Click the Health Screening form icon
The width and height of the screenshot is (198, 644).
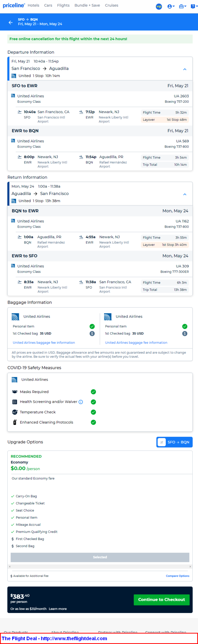click(x=15, y=402)
